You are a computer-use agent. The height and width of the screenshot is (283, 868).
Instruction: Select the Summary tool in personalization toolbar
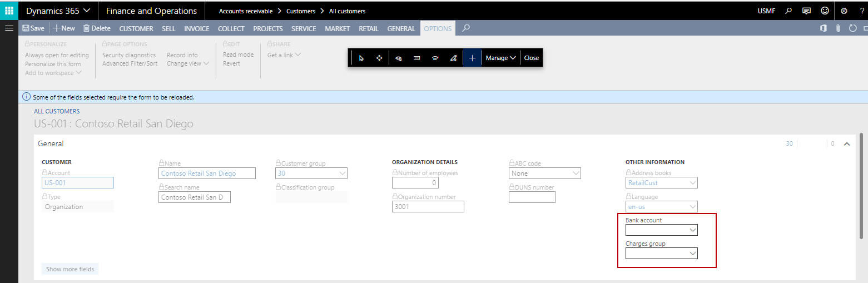[x=416, y=58]
